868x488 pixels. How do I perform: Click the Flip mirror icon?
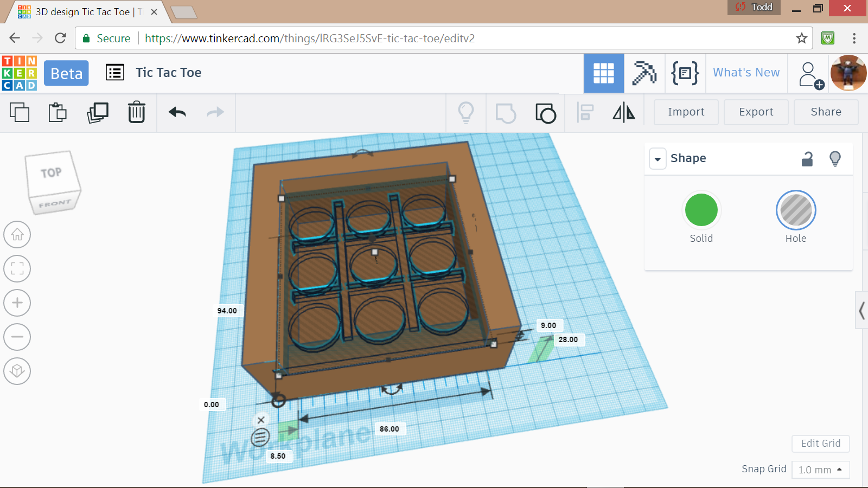[x=624, y=112]
